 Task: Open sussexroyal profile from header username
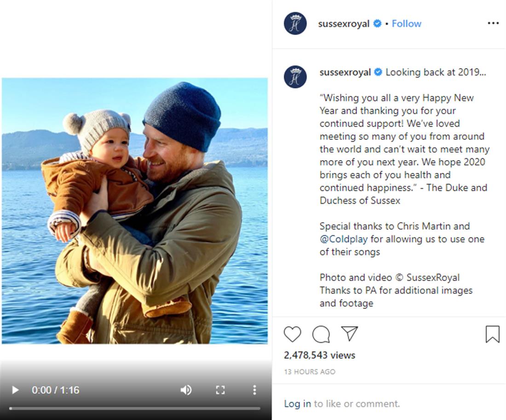(x=344, y=24)
